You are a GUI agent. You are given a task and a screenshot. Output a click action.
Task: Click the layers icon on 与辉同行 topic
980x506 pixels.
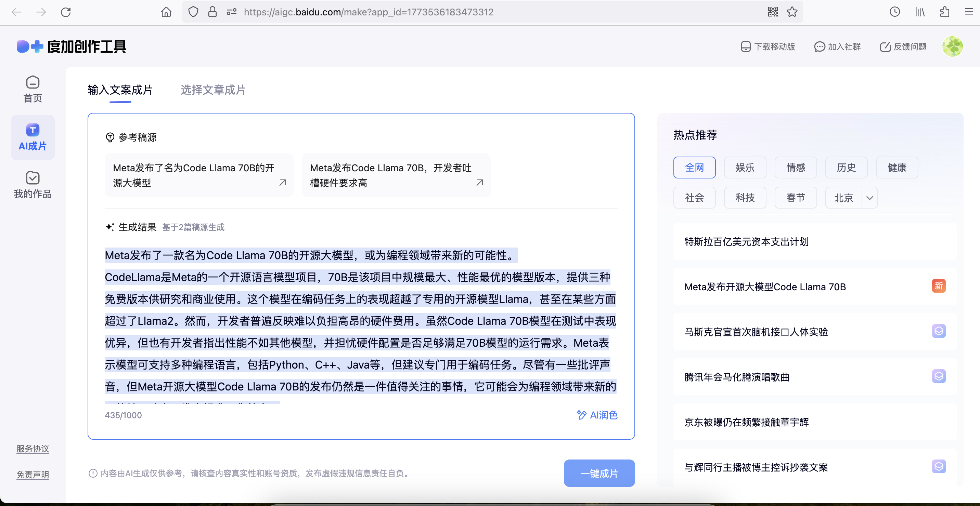[939, 466]
